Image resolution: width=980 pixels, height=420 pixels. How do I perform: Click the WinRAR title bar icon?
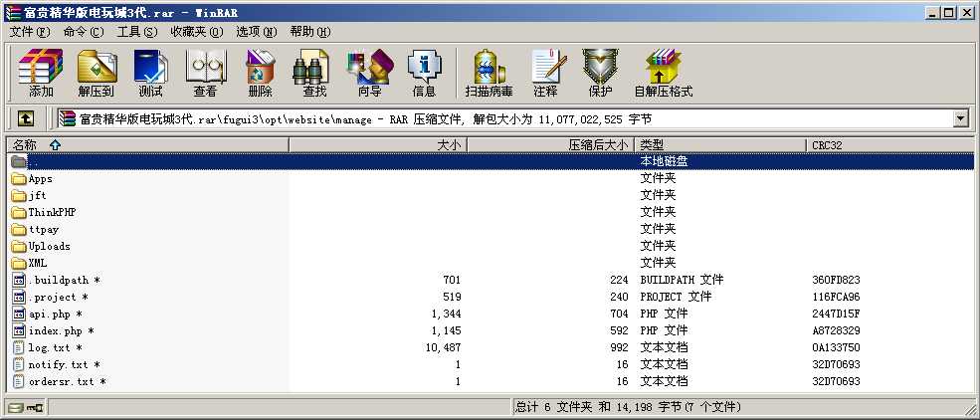pos(13,13)
